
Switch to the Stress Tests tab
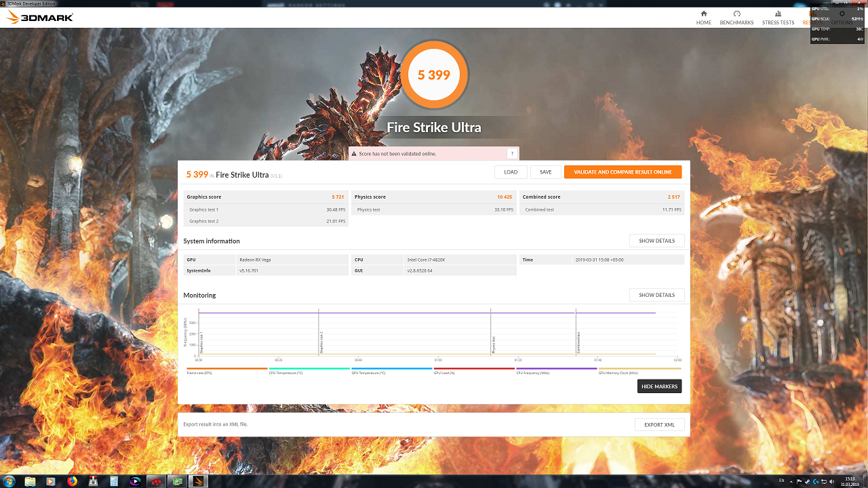tap(778, 18)
